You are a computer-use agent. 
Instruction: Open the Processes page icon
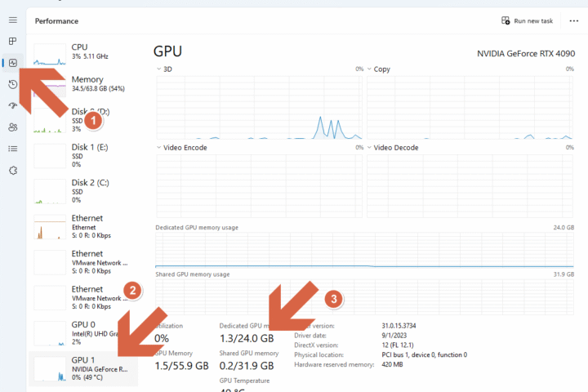[13, 42]
